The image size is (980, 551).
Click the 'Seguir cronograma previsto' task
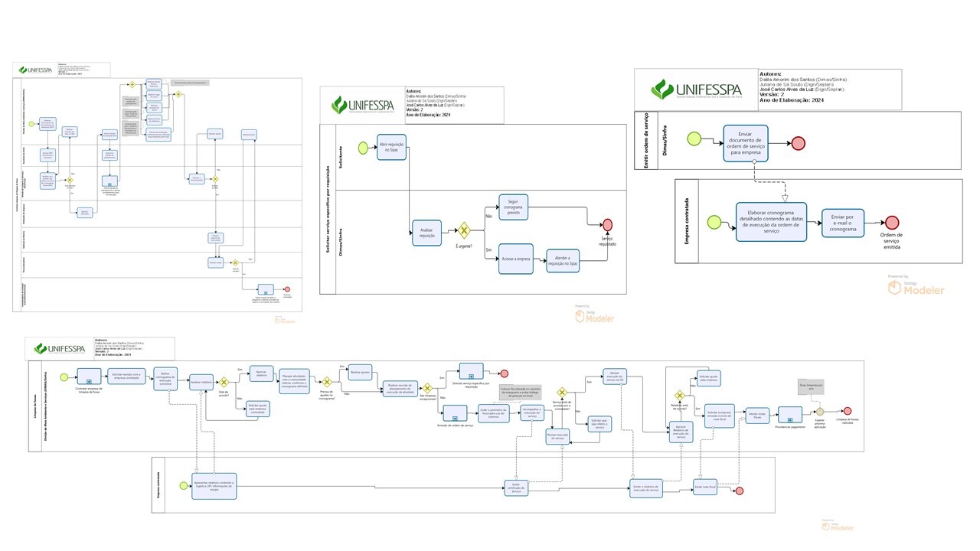coord(513,207)
